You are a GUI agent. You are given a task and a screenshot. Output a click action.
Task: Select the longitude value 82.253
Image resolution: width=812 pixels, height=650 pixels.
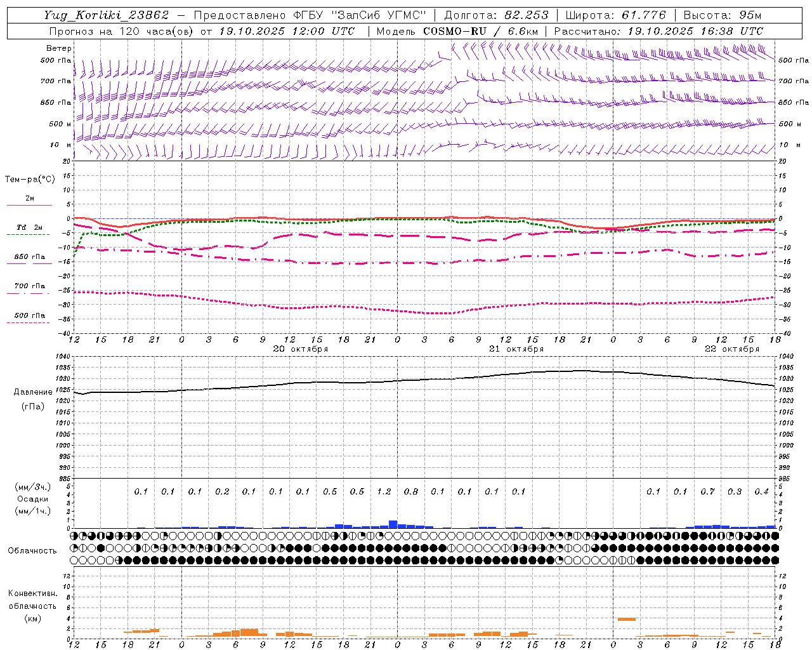tap(527, 15)
